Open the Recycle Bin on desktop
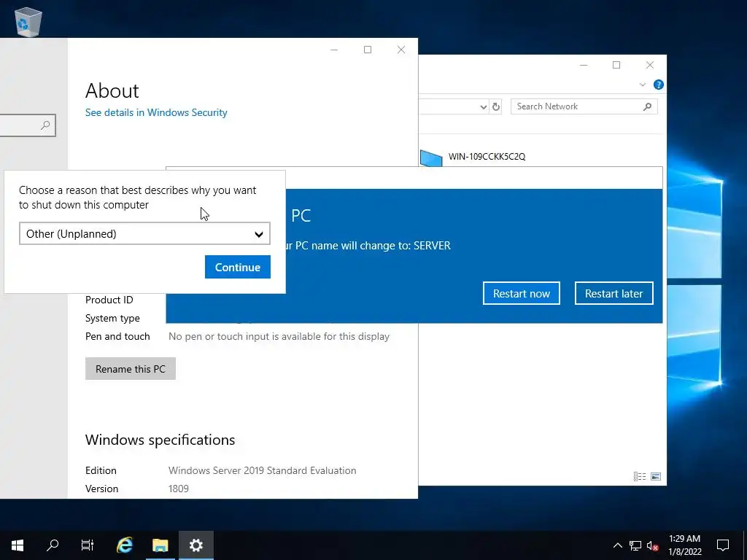 28,21
